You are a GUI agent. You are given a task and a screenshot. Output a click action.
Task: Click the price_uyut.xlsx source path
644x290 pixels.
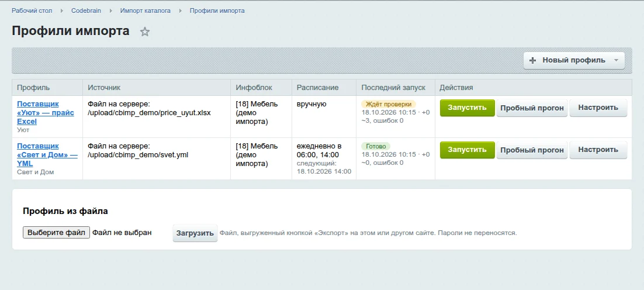pos(149,112)
